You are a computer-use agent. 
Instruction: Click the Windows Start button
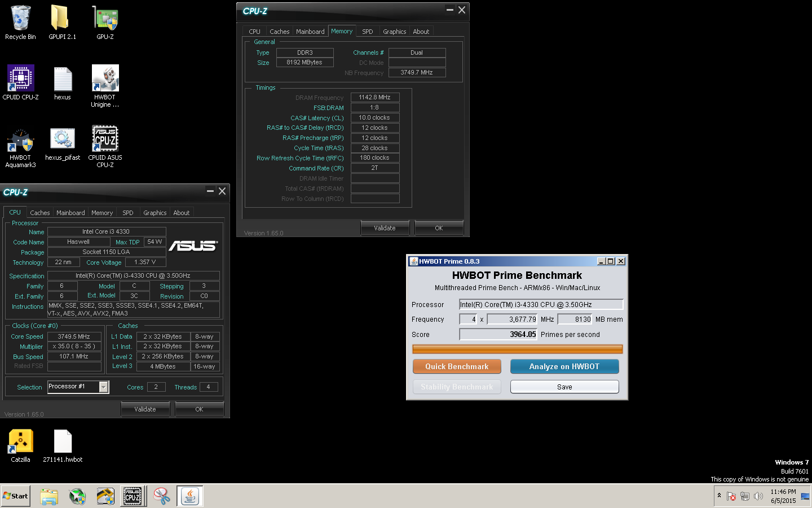click(x=15, y=496)
